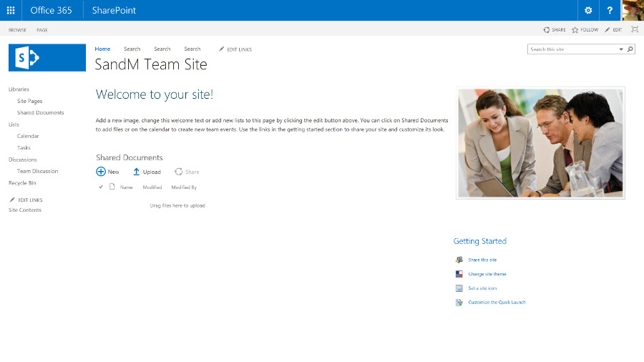644x362 pixels.
Task: Click the Office 365 header link
Action: pyautogui.click(x=51, y=10)
